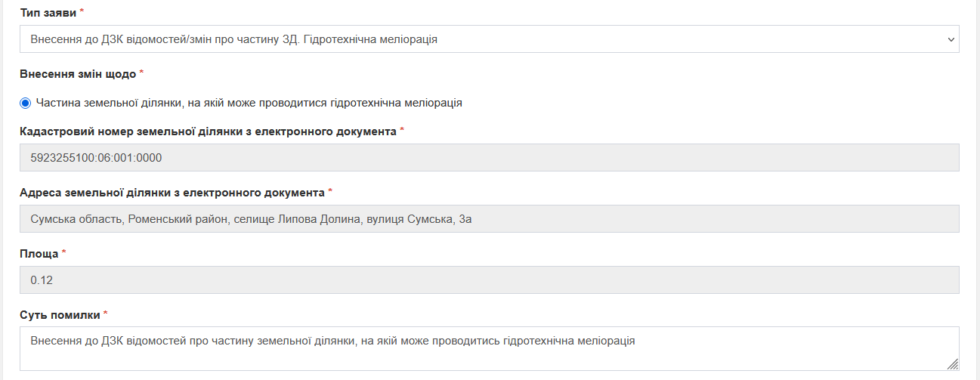Click the "Площа" field label
The height and width of the screenshot is (380, 980).
point(39,253)
